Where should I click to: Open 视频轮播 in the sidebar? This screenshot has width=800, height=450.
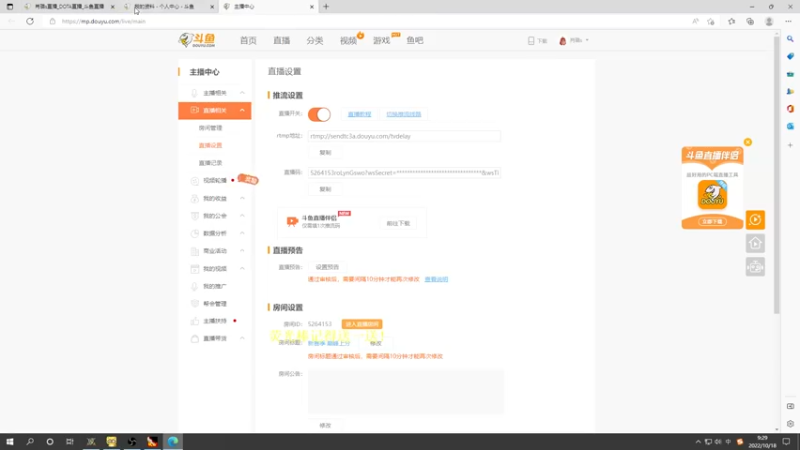(x=215, y=181)
